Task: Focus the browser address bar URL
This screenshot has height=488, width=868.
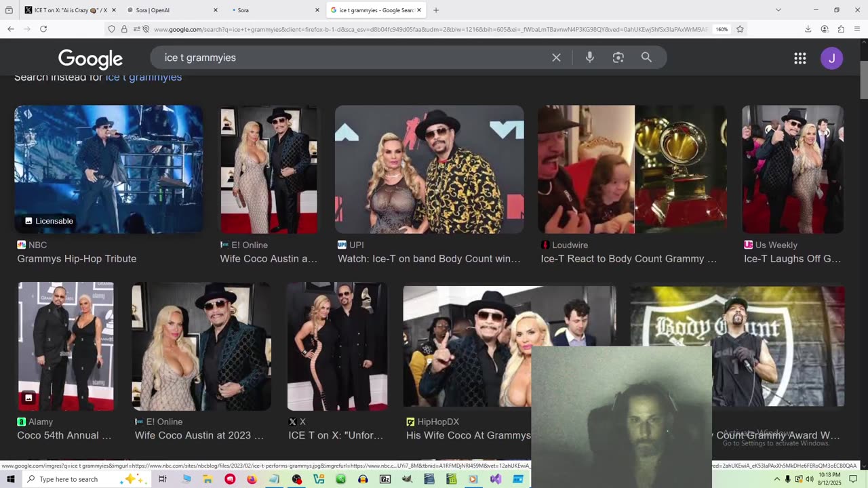Action: [x=430, y=29]
